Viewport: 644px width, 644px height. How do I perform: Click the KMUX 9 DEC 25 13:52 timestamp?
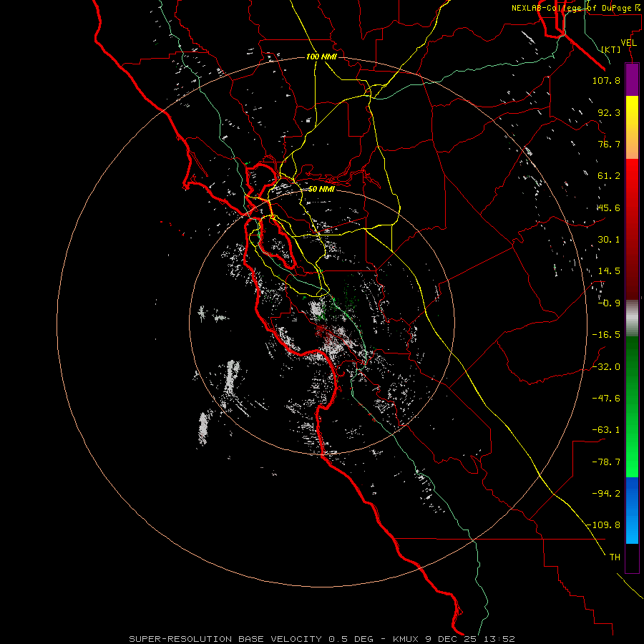(x=454, y=639)
